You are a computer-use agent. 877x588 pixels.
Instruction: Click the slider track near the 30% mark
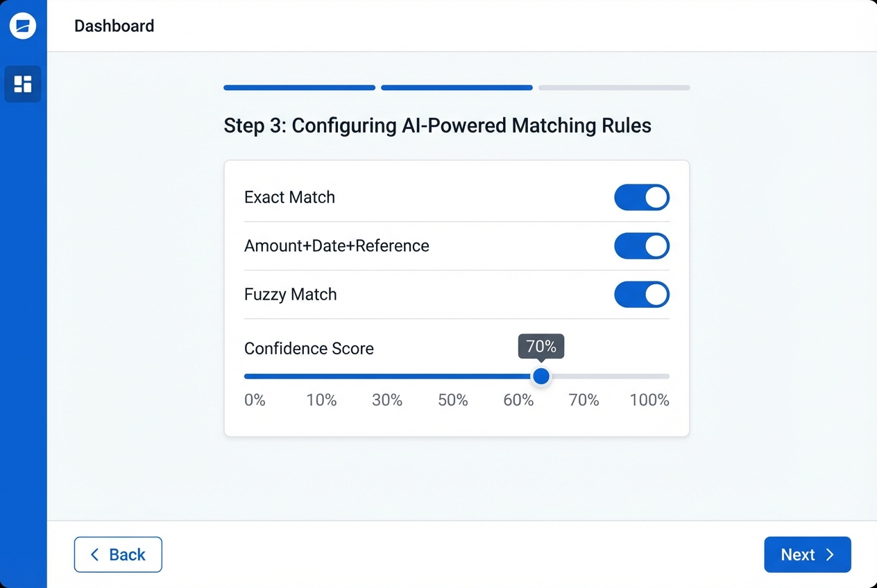pyautogui.click(x=387, y=377)
